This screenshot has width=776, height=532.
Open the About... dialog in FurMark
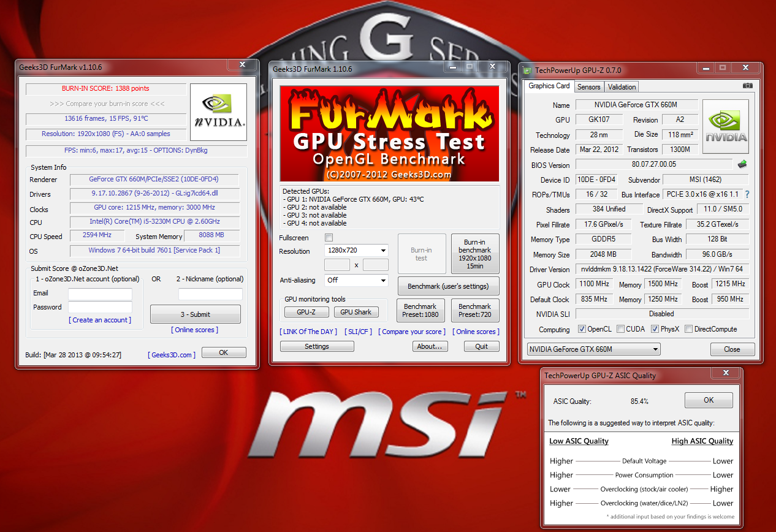(x=430, y=346)
